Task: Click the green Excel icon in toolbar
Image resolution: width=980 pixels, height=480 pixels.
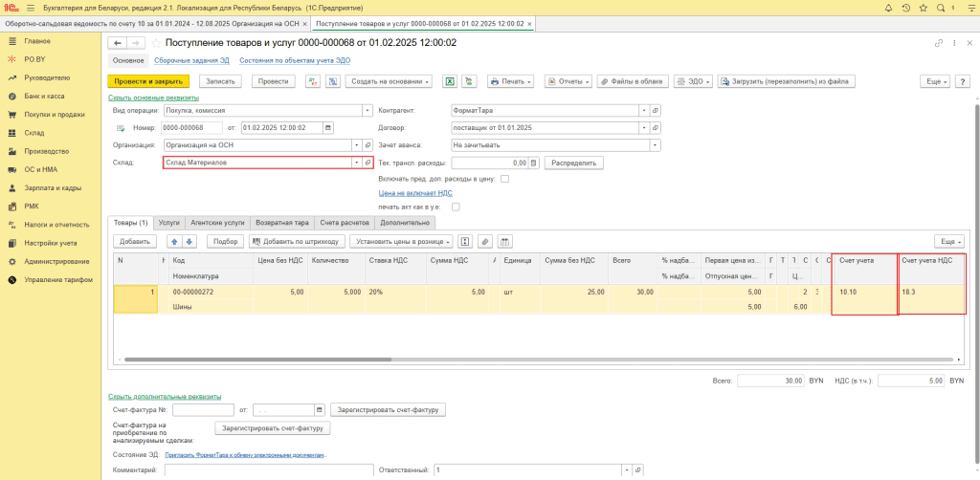Action: pos(448,82)
